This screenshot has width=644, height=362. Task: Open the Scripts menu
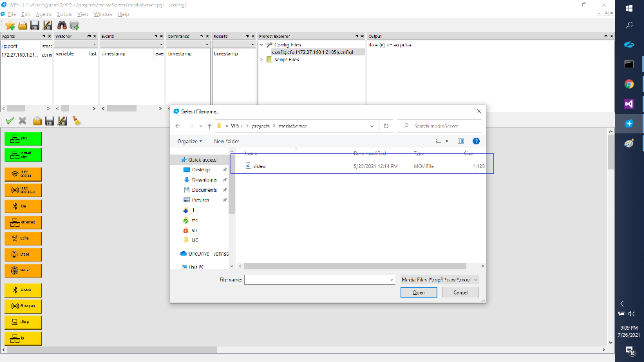(x=64, y=14)
